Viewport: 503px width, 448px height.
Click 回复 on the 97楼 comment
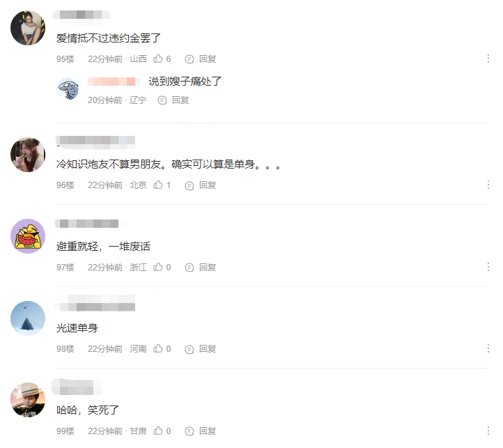[x=208, y=268]
